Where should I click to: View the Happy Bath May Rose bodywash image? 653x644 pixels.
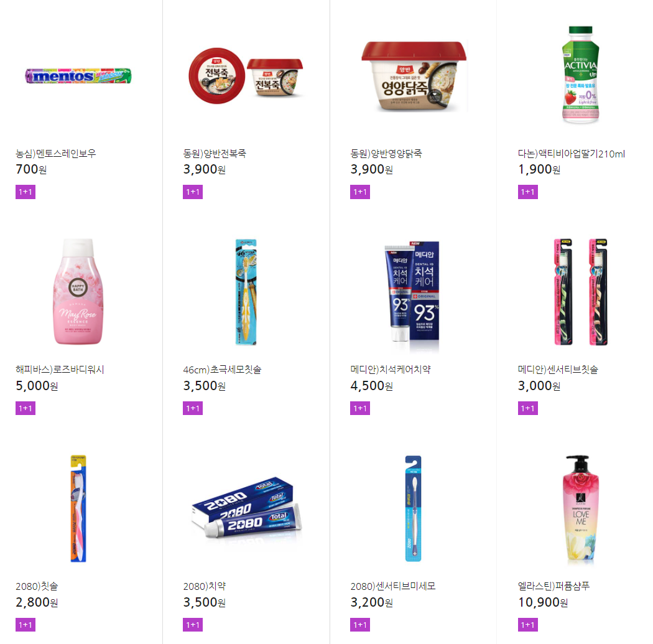pyautogui.click(x=78, y=292)
